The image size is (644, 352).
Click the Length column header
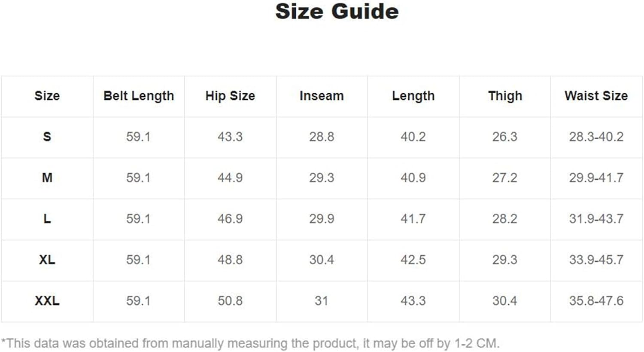413,96
